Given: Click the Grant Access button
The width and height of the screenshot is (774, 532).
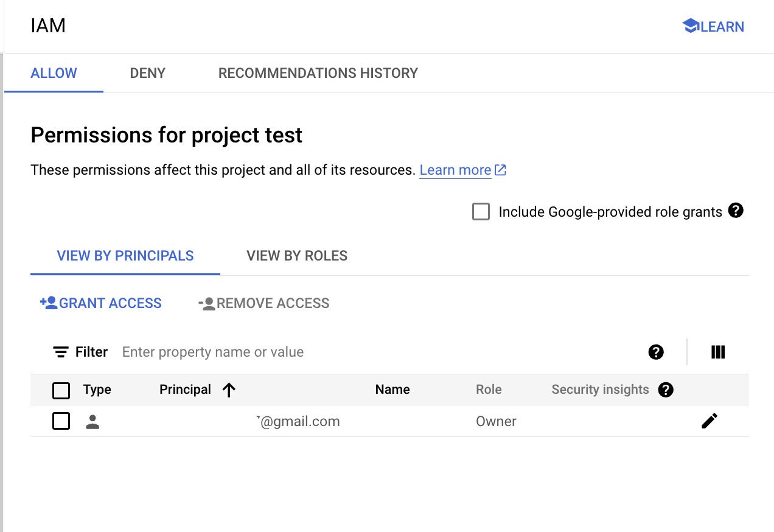Looking at the screenshot, I should point(101,303).
